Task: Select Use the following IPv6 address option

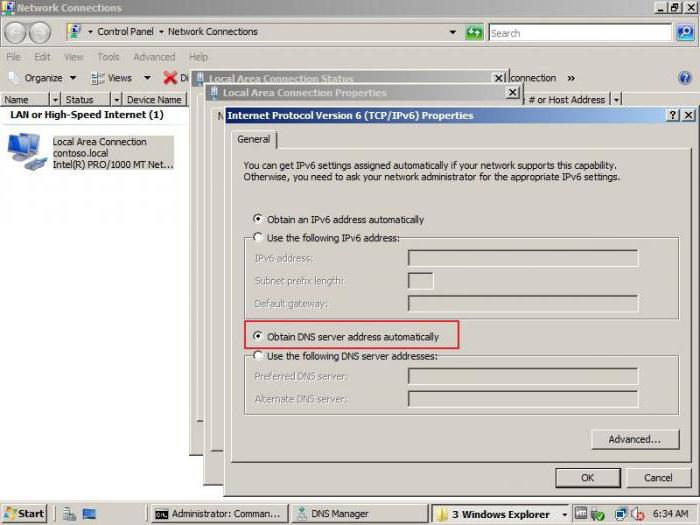Action: pos(259,237)
